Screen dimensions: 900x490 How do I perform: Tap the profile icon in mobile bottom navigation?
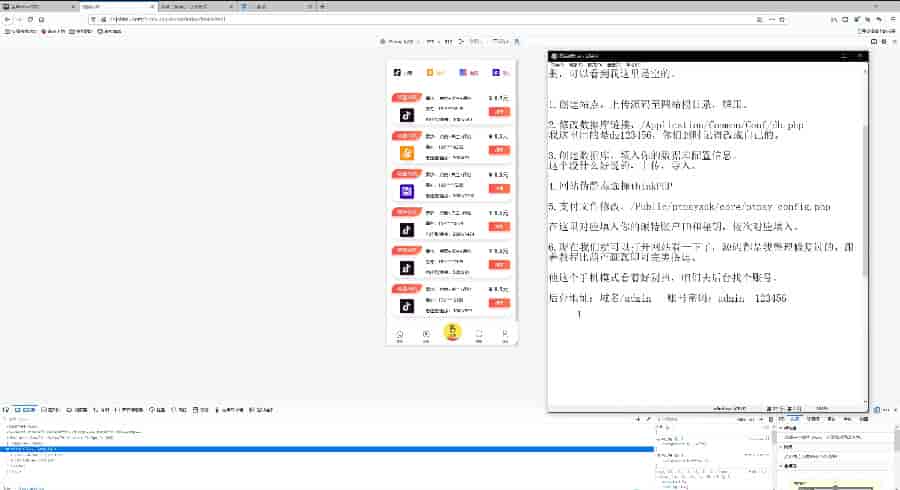point(505,333)
